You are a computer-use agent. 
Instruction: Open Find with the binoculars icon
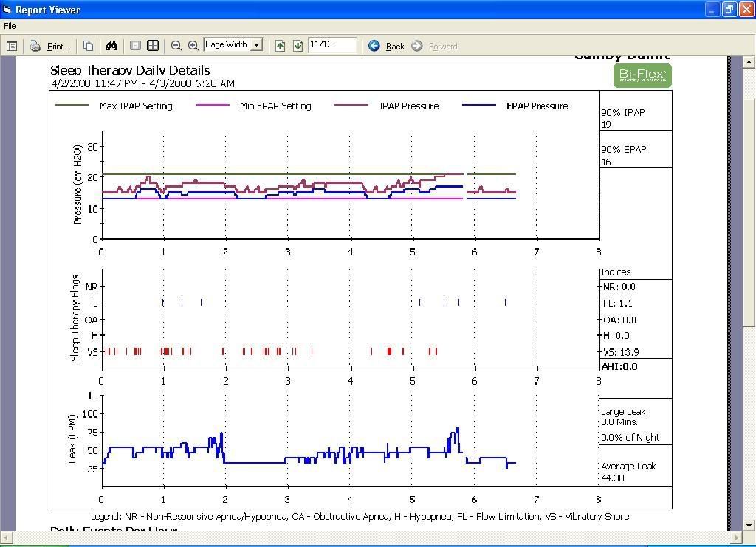tap(112, 46)
